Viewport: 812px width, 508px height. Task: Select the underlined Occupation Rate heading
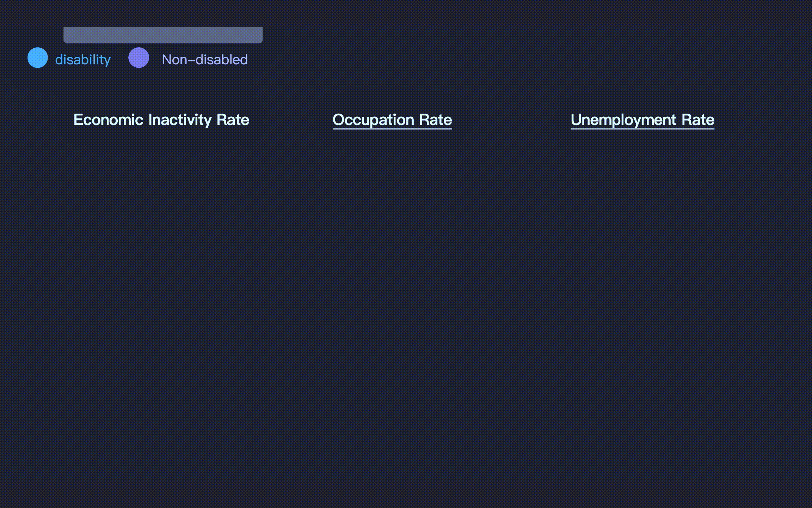[392, 120]
